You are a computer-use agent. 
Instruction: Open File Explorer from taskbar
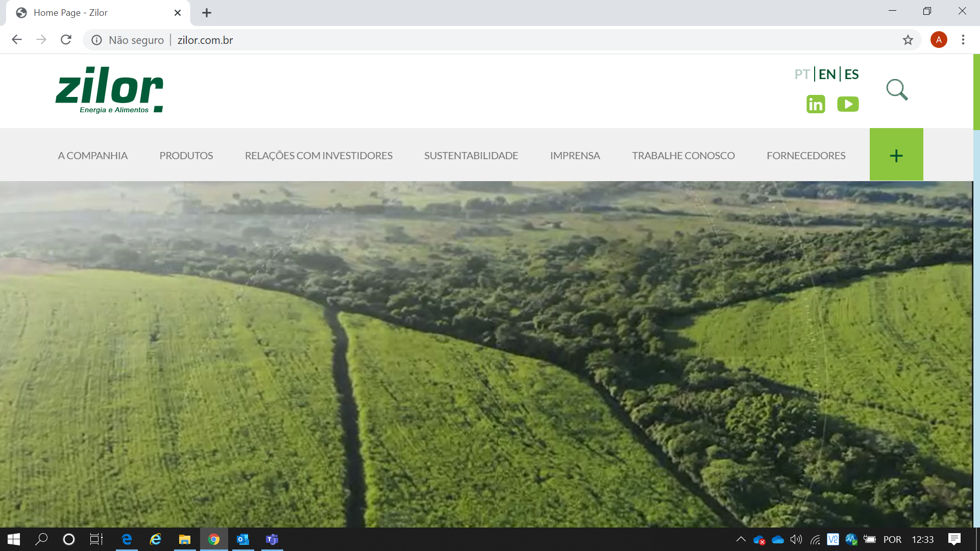[x=185, y=539]
